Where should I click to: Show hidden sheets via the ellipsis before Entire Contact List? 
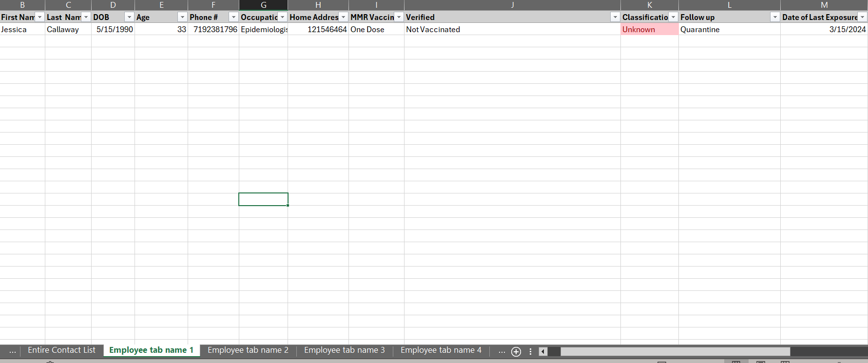click(13, 351)
